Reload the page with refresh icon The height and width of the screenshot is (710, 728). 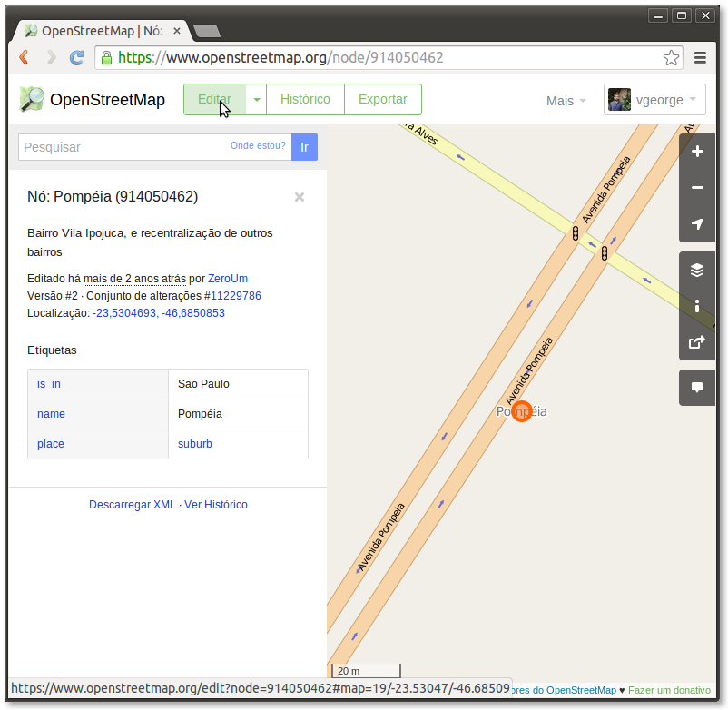click(x=77, y=57)
